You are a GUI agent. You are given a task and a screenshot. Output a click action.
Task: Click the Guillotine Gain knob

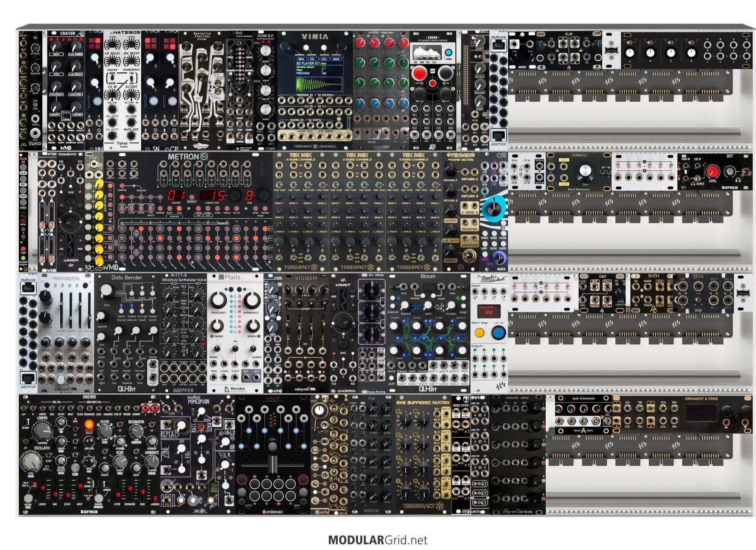pyautogui.click(x=585, y=170)
